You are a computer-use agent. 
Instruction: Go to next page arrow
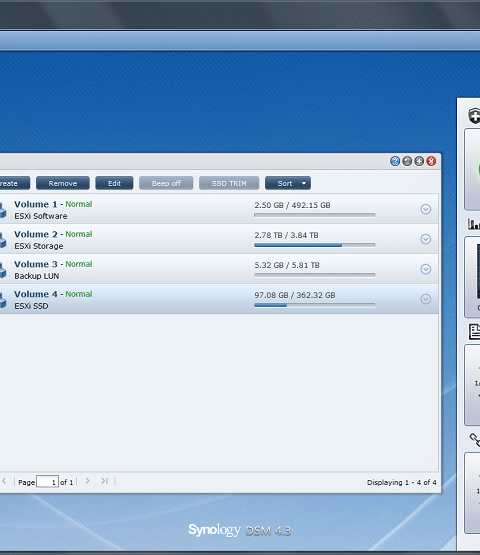(x=87, y=481)
